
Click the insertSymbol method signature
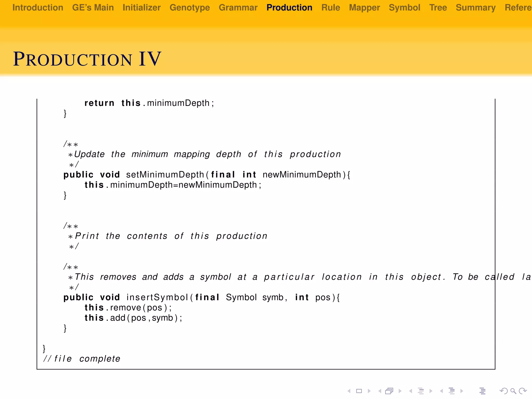(202, 297)
